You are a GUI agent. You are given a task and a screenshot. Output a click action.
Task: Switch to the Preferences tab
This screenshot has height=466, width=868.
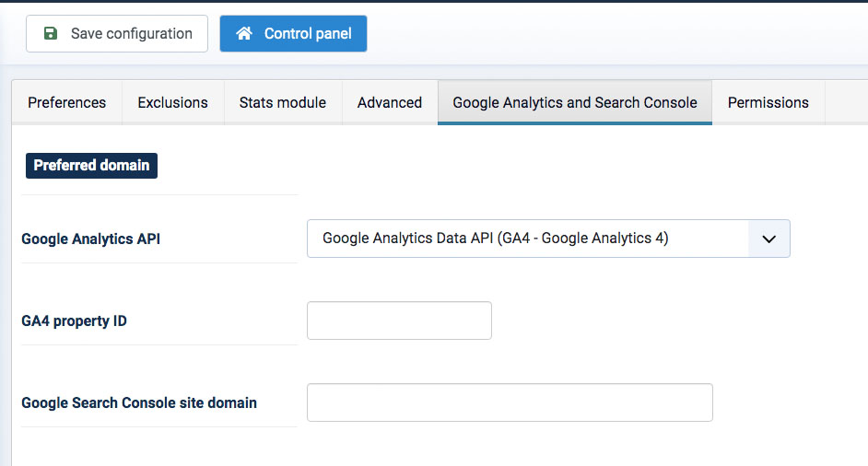[x=66, y=102]
